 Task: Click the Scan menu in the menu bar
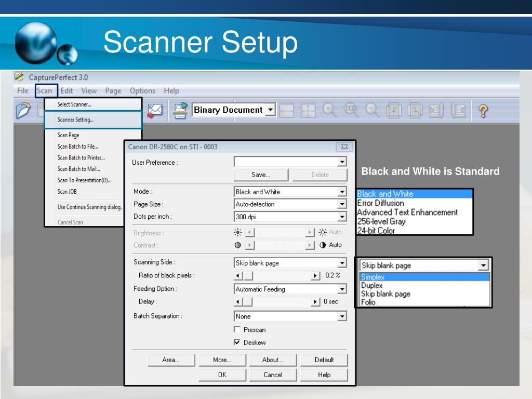(45, 91)
